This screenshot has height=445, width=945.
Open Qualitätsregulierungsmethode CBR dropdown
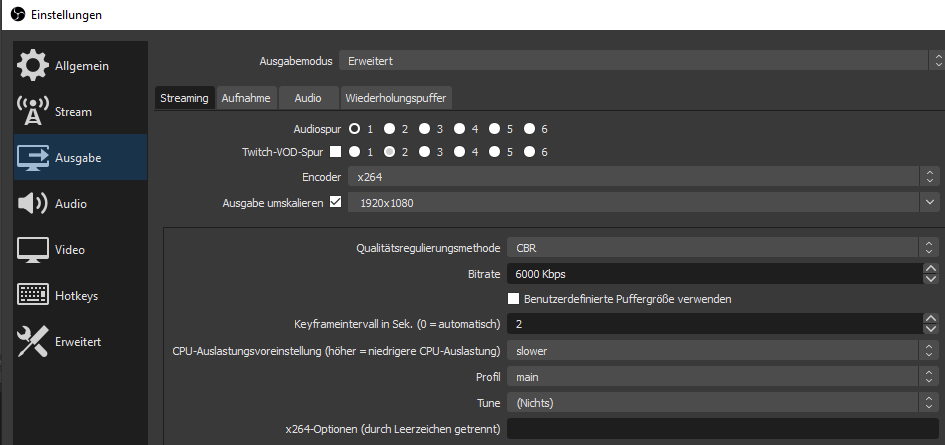coord(723,247)
